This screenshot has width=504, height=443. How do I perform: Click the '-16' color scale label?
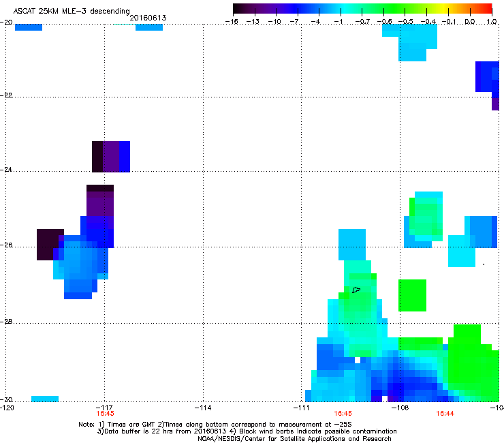(x=232, y=22)
